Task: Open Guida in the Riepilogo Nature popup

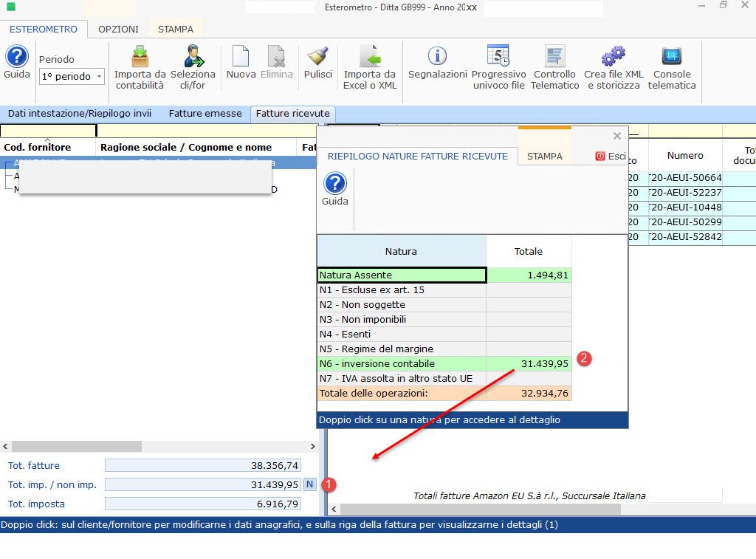Action: 335,189
